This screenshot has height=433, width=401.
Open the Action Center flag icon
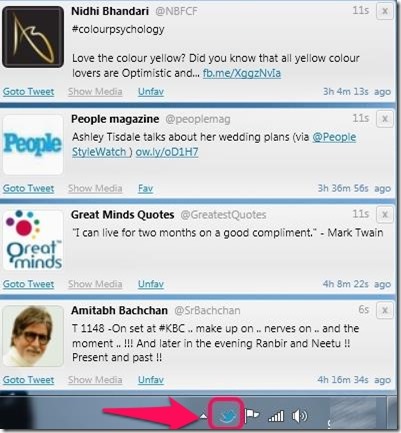[252, 415]
